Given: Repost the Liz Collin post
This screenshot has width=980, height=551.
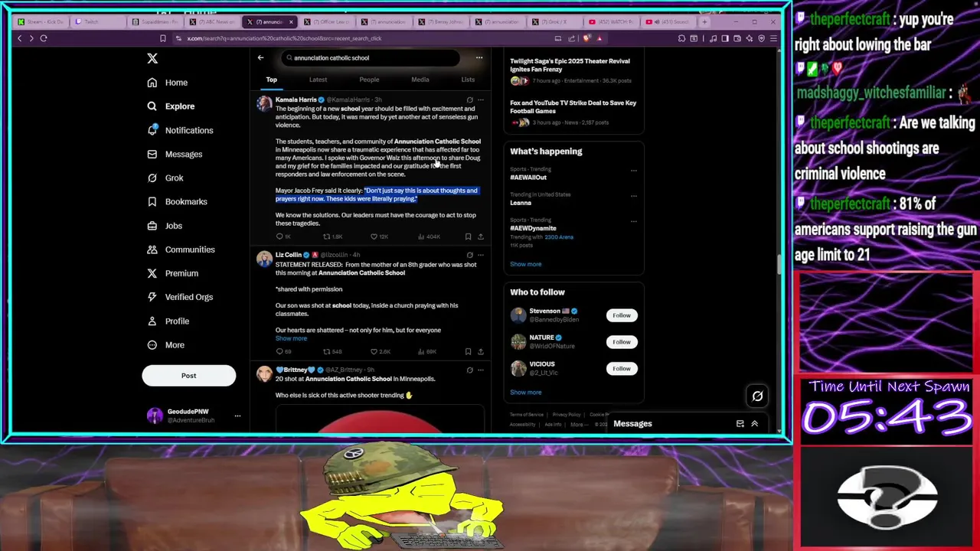Looking at the screenshot, I should (332, 351).
